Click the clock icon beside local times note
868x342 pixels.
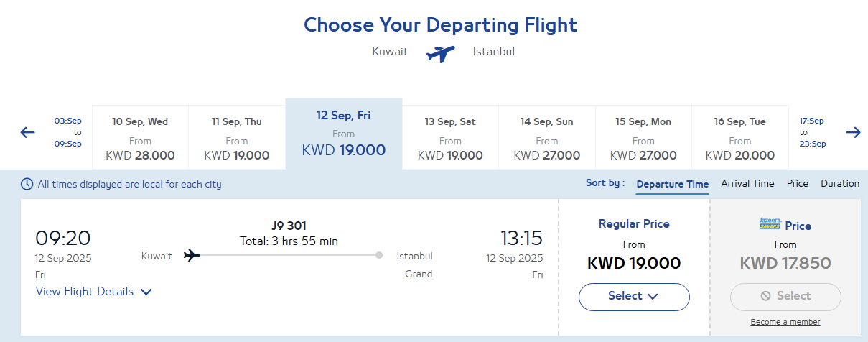[x=27, y=184]
